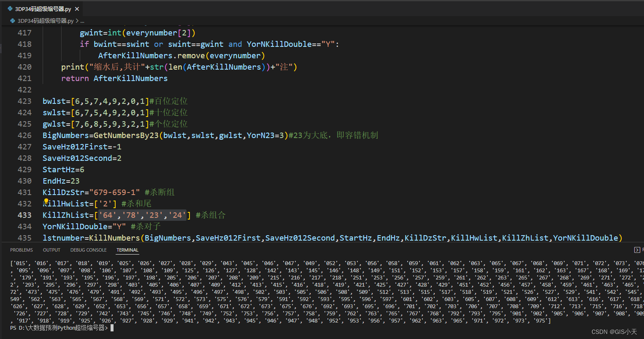Click EndHz=23 line

click(x=61, y=181)
